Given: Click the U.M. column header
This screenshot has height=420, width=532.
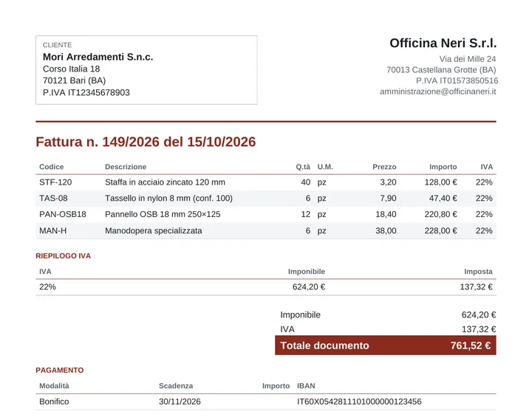Looking at the screenshot, I should point(325,167).
